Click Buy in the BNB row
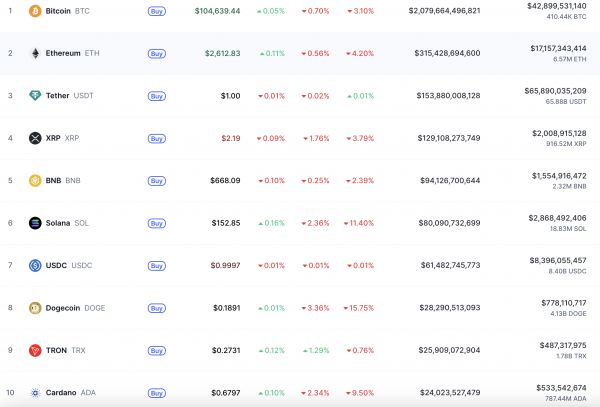Viewport: 600px width, 407px height. coord(157,181)
